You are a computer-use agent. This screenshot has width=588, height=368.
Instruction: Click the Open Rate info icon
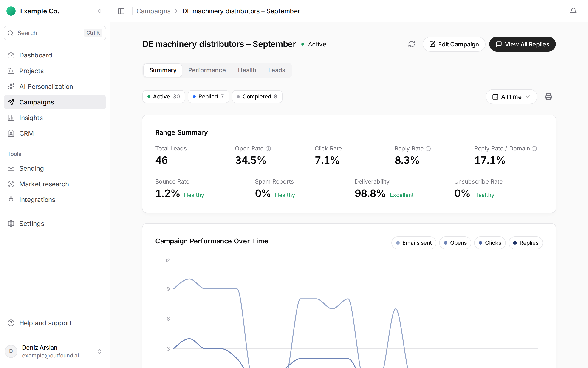pos(268,149)
